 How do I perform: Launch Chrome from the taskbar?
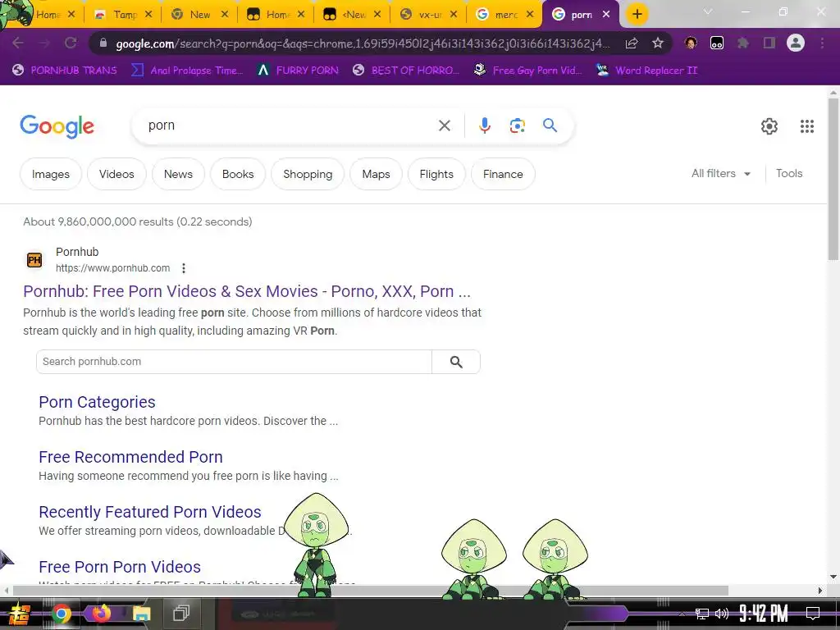pyautogui.click(x=61, y=614)
